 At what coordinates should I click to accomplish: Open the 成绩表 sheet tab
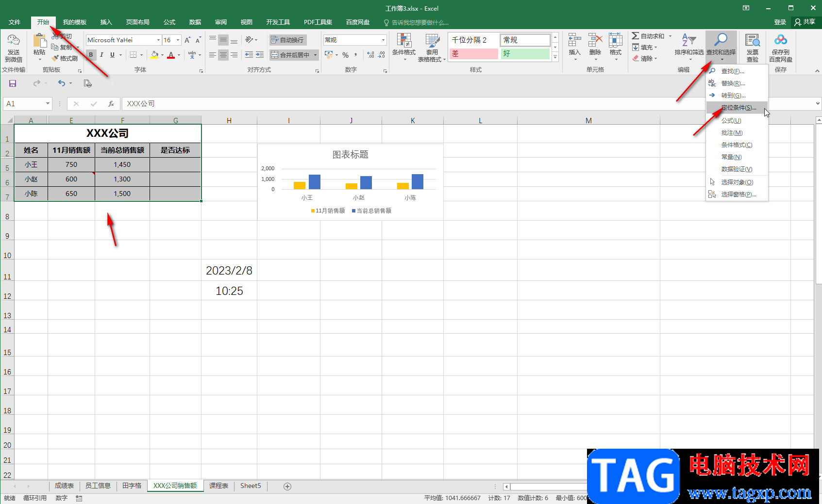(x=64, y=486)
